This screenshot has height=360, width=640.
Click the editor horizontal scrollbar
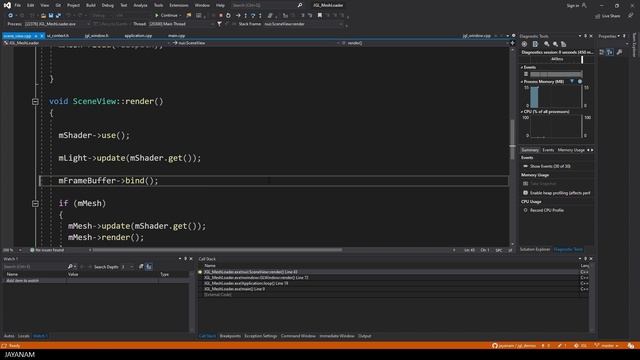pyautogui.click(x=218, y=250)
